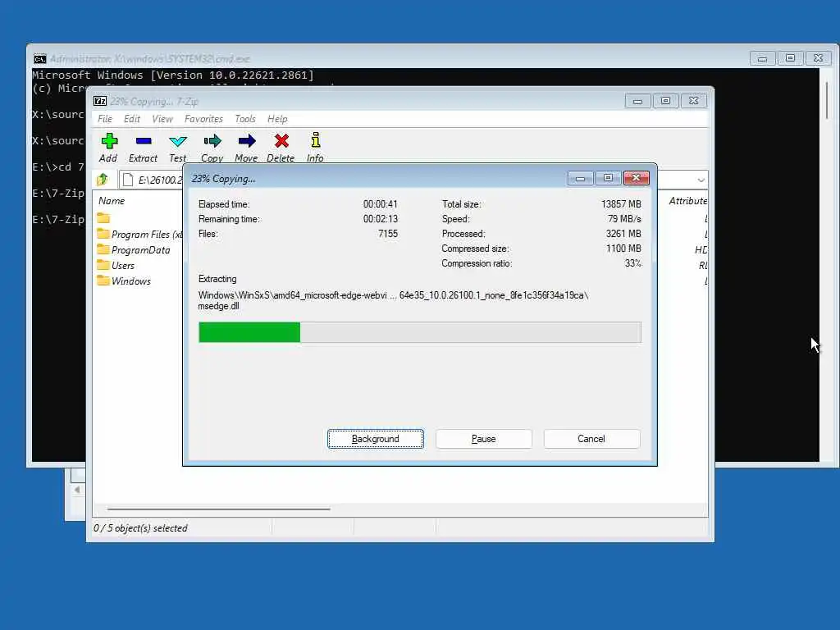Select the Windows folder icon
The height and width of the screenshot is (630, 840).
103,281
